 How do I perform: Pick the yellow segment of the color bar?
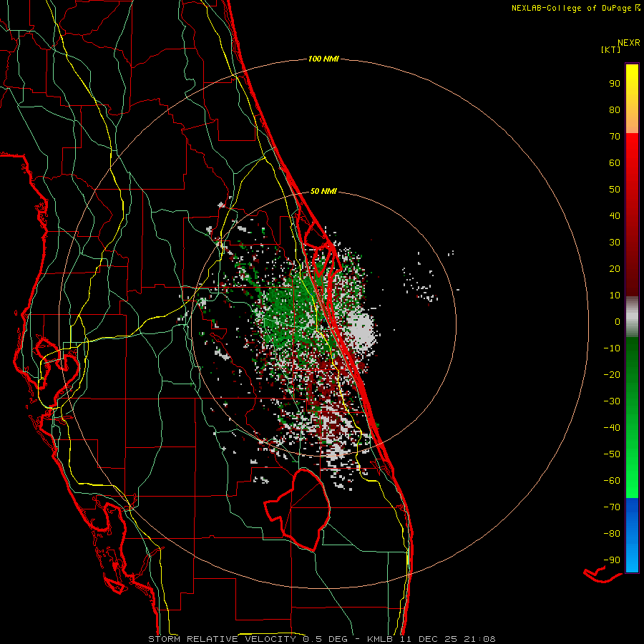(632, 99)
